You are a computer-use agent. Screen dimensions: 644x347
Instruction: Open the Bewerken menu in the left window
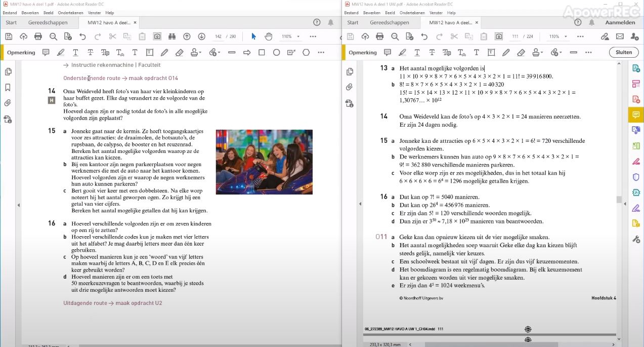pyautogui.click(x=30, y=13)
